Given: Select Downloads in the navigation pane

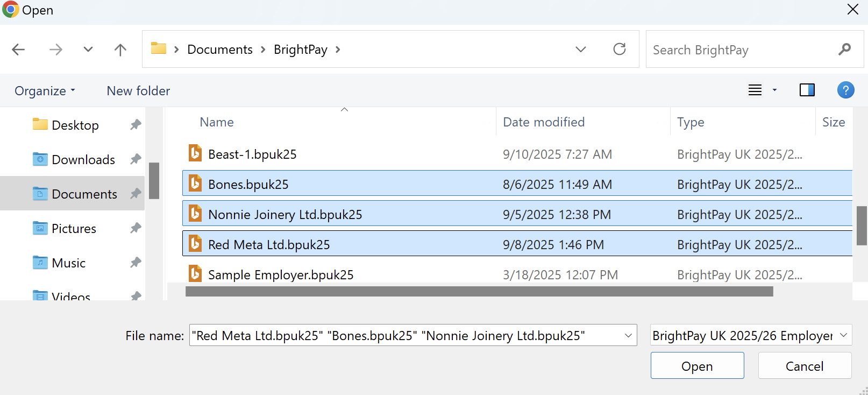Looking at the screenshot, I should [x=83, y=160].
